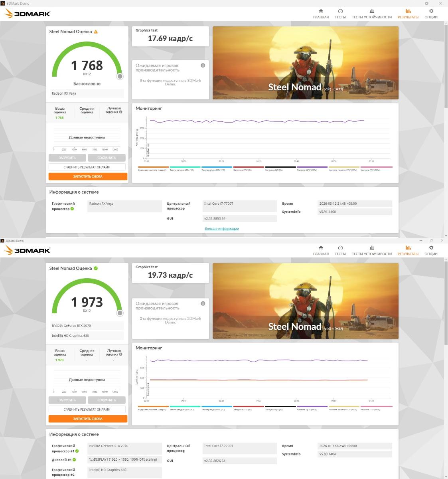Click info icon by Лучшая оценка, 1 768 window

(x=121, y=112)
